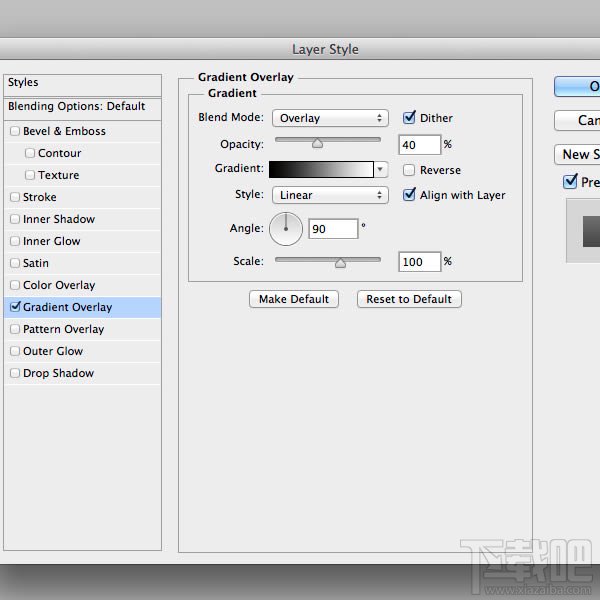The width and height of the screenshot is (600, 600).
Task: Select the Color Overlay label
Action: (x=59, y=285)
